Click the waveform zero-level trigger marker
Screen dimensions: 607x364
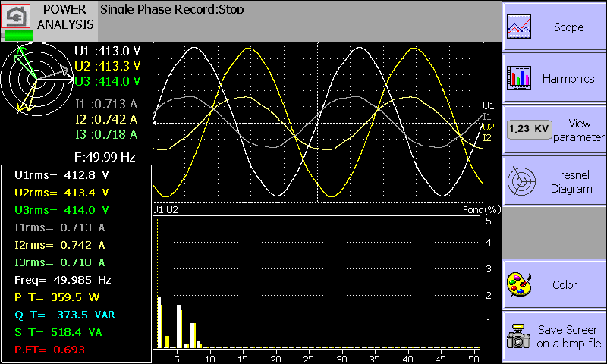pos(155,123)
